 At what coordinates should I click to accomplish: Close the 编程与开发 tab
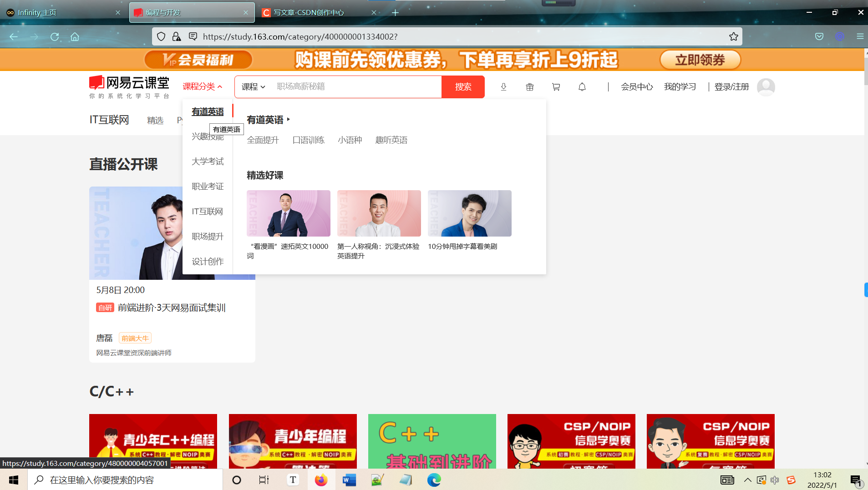(x=246, y=12)
